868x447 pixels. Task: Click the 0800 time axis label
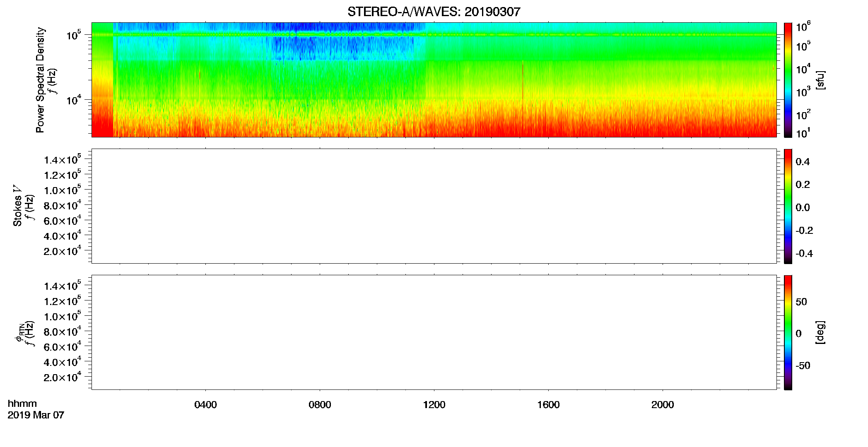click(320, 405)
